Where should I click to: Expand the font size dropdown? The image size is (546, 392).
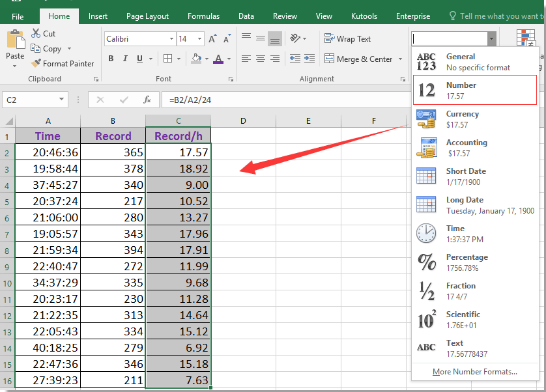point(199,38)
